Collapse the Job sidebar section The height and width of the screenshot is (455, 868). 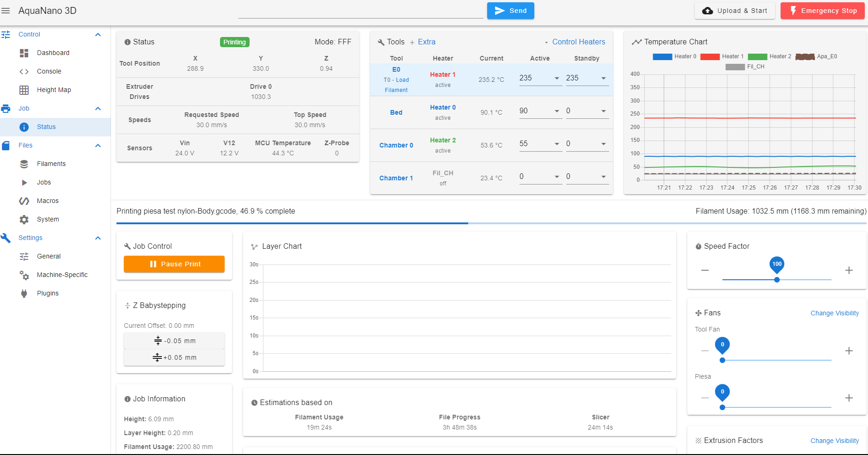coord(98,109)
